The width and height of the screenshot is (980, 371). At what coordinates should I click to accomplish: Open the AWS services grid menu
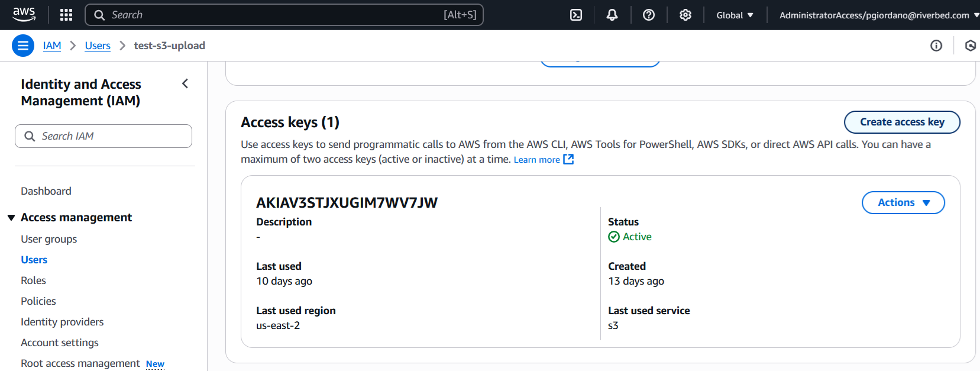coord(66,15)
